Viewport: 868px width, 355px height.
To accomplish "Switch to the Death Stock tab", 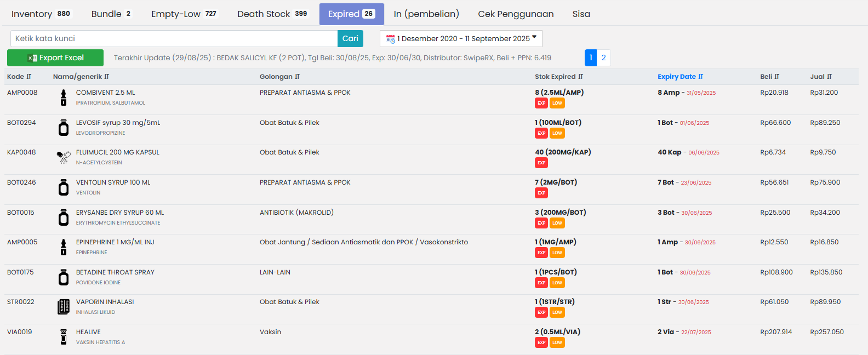I will 272,14.
